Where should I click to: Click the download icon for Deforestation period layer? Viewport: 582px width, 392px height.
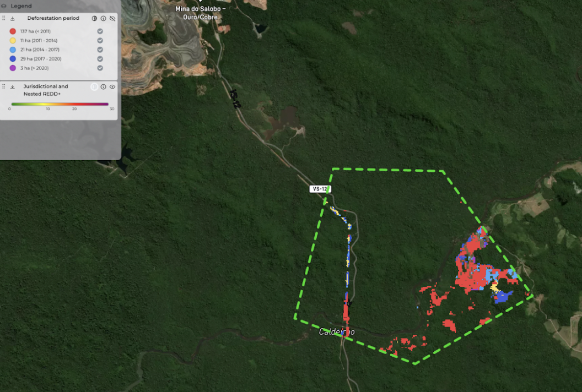pos(12,18)
